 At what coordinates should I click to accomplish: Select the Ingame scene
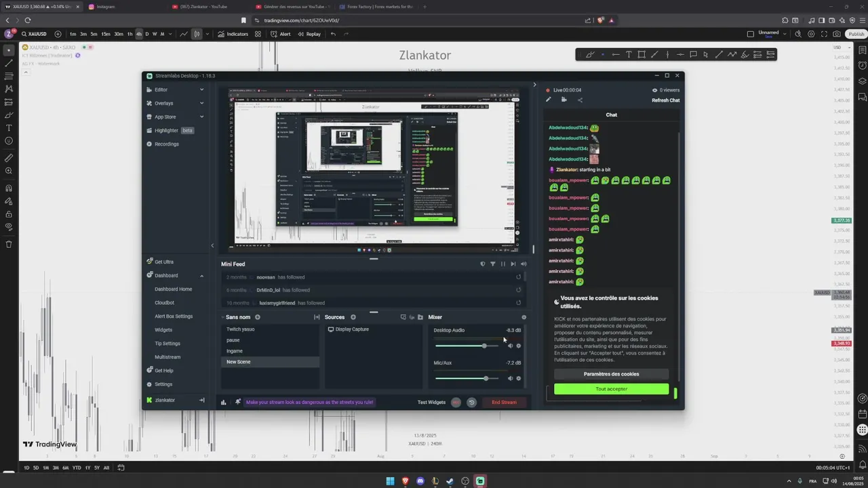pyautogui.click(x=271, y=351)
